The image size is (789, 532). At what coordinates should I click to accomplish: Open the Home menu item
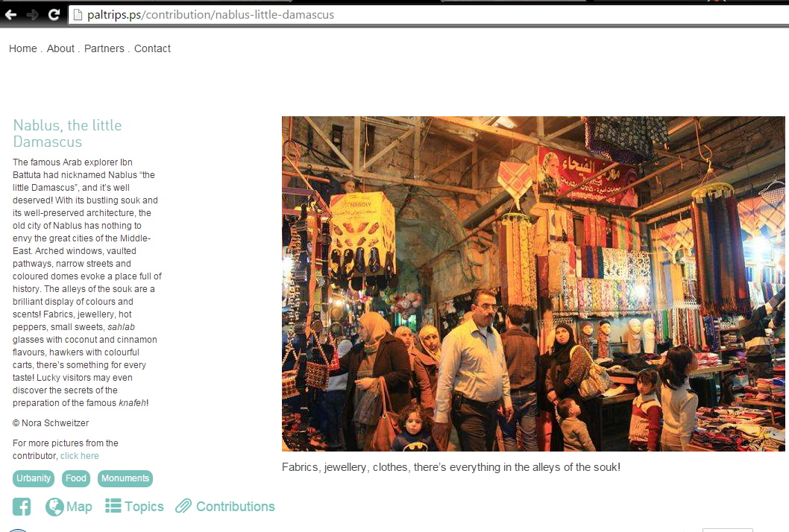point(23,48)
